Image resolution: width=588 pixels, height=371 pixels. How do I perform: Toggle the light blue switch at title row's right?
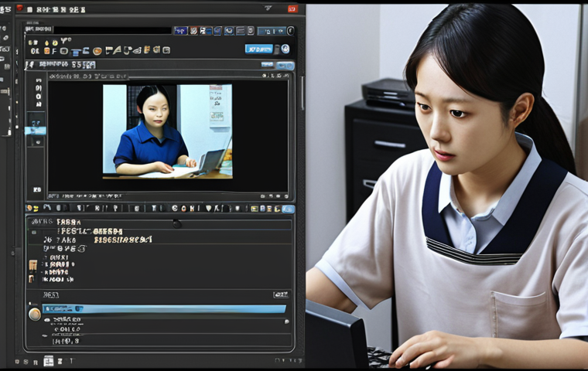(x=285, y=66)
